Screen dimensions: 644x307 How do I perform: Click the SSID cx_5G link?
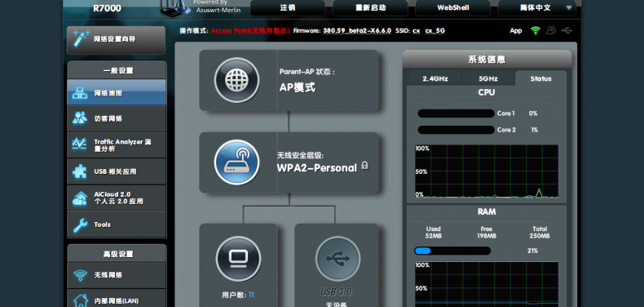pyautogui.click(x=435, y=31)
